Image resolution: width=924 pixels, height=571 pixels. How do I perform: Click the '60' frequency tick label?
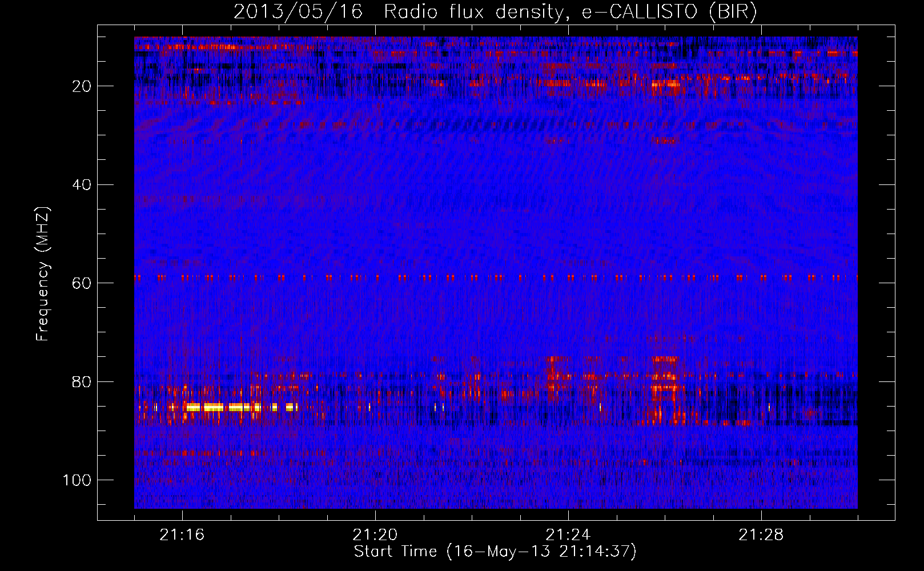[82, 283]
